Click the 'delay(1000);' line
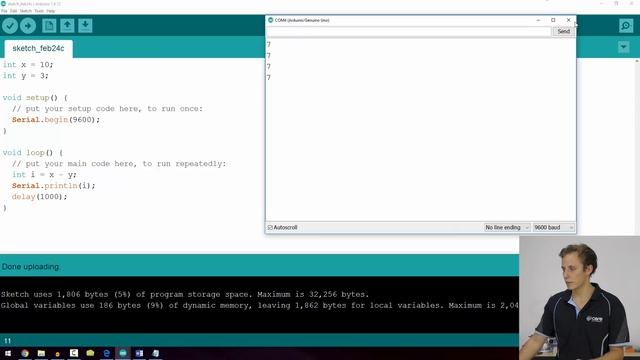Image resolution: width=640 pixels, height=360 pixels. [40, 197]
